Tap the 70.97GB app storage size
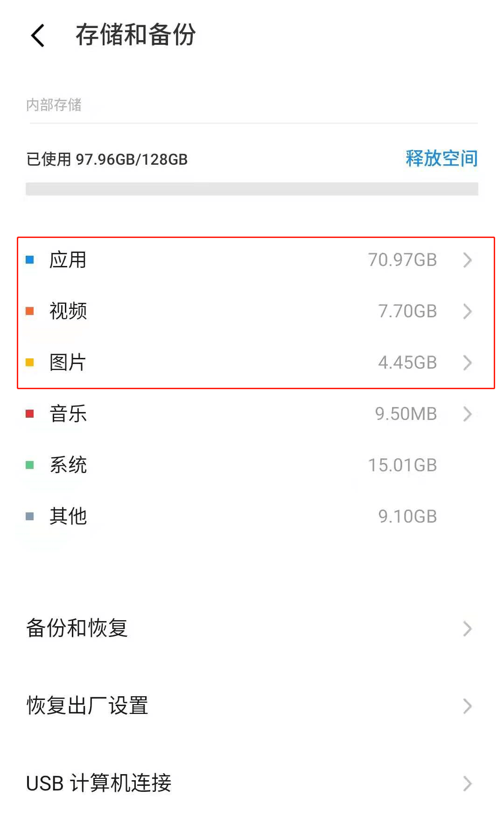The height and width of the screenshot is (832, 504). click(x=402, y=260)
